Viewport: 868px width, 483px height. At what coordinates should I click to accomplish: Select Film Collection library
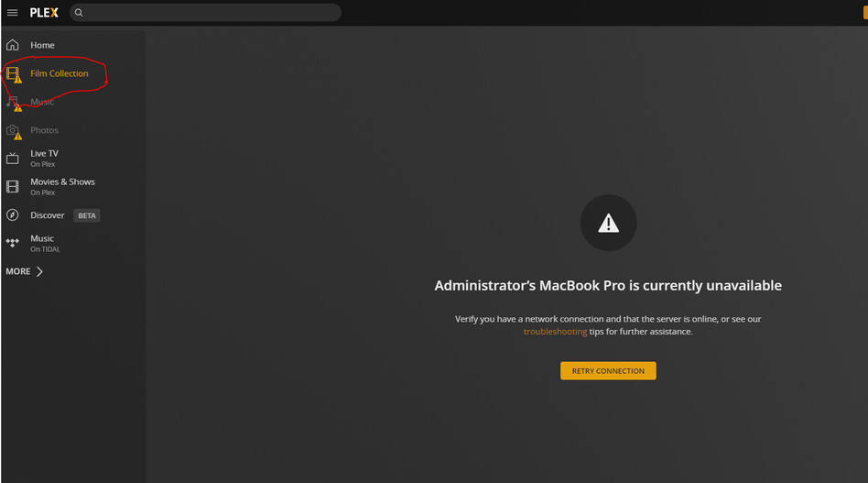[x=60, y=73]
